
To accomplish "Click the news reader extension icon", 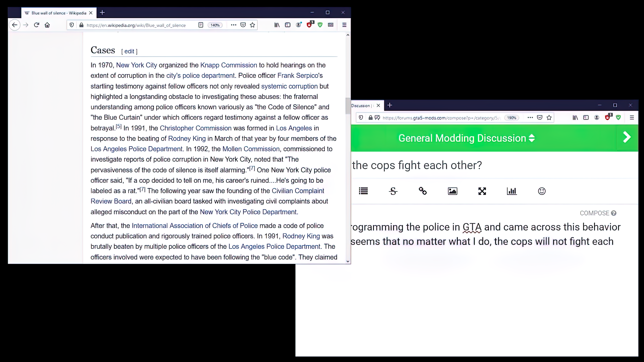I will (x=331, y=25).
